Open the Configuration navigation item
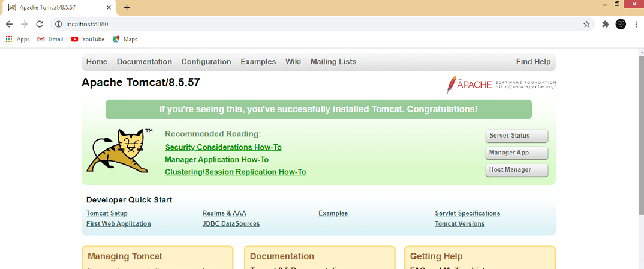 pos(206,62)
